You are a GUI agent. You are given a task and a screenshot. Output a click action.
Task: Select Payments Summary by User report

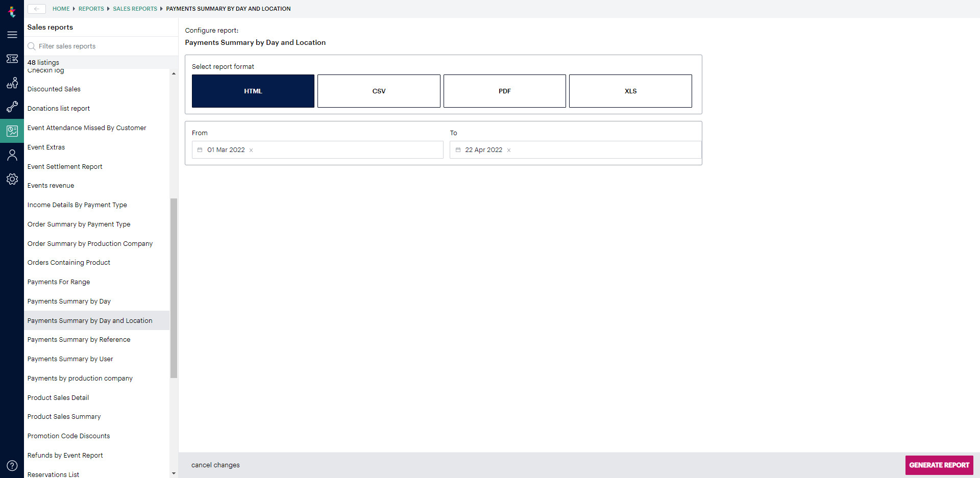(70, 359)
